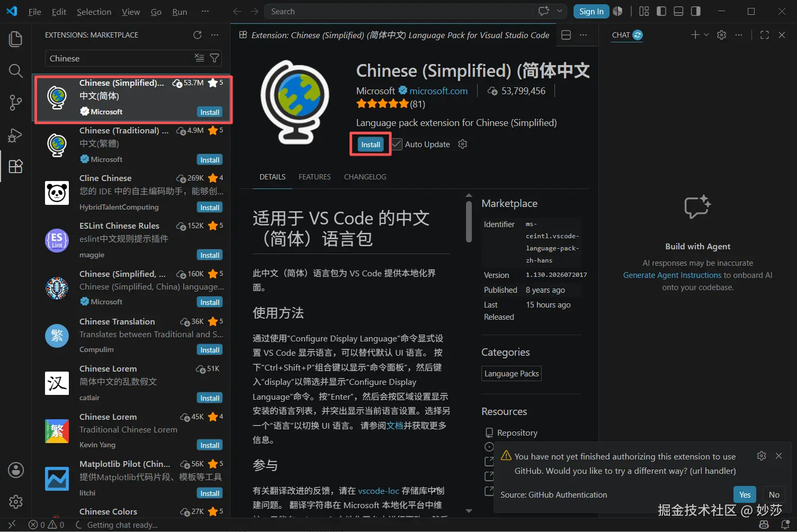Toggle the primary side bar visibility
The height and width of the screenshot is (532, 797).
pos(661,11)
